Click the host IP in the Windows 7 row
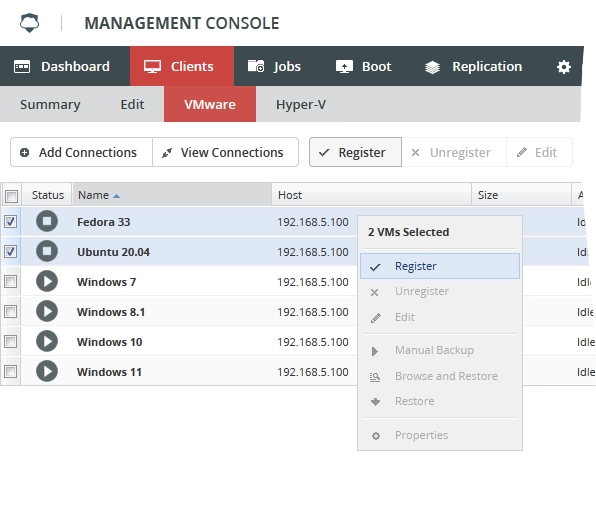 pyautogui.click(x=313, y=282)
